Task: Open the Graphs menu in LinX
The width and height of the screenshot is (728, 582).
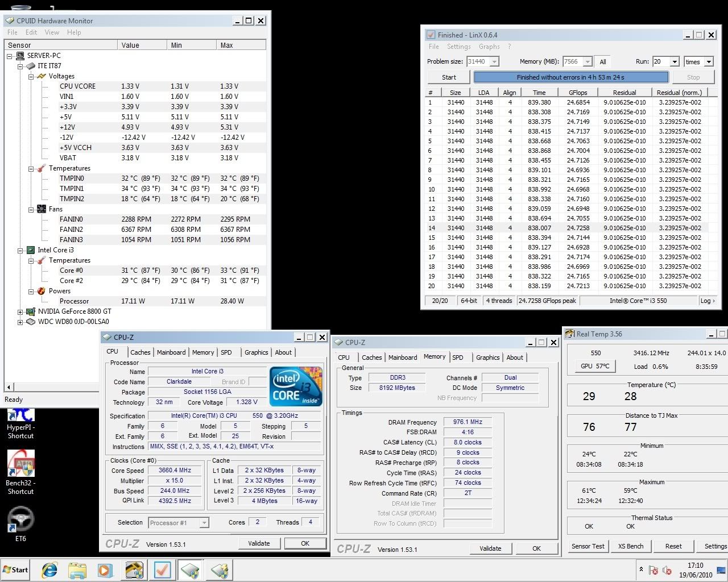Action: pos(489,47)
